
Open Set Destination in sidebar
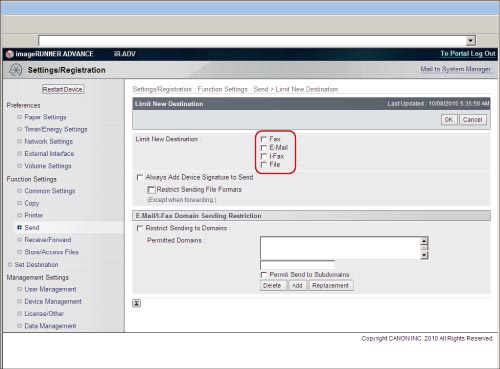click(x=36, y=265)
